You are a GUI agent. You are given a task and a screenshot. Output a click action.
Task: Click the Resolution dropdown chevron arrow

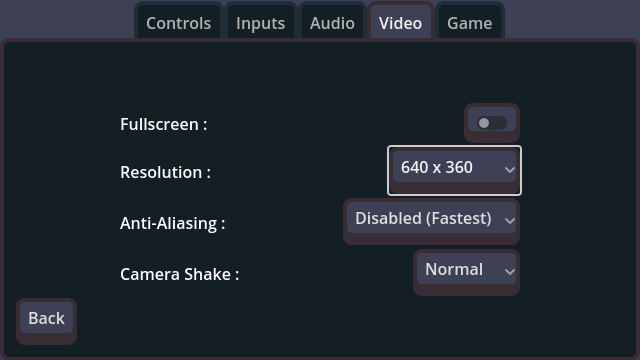(x=509, y=169)
